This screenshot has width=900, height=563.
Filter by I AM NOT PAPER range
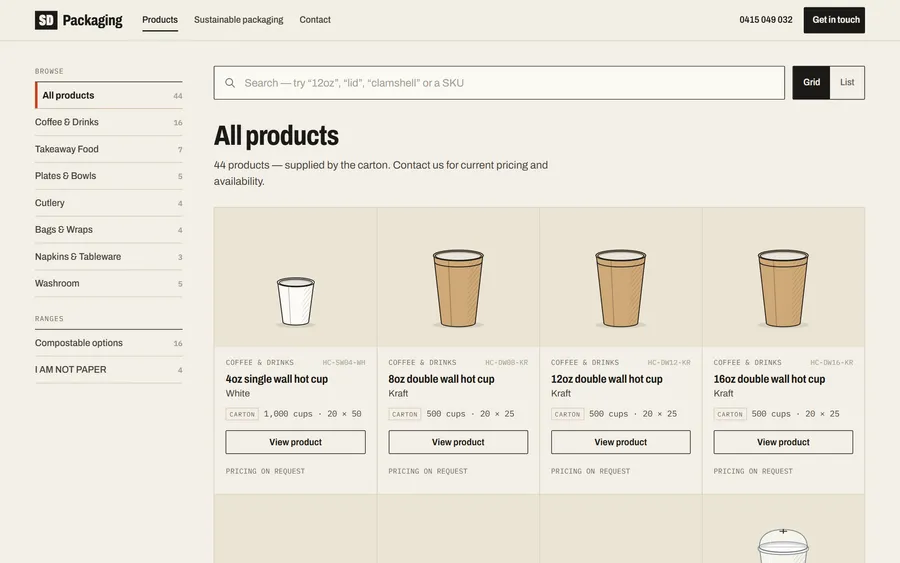point(108,370)
